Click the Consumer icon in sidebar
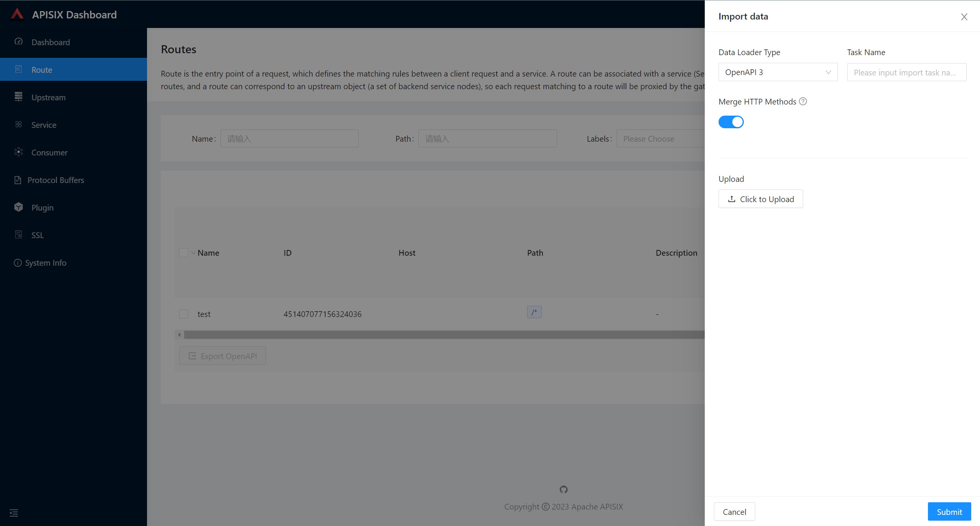The width and height of the screenshot is (980, 526). coord(18,152)
